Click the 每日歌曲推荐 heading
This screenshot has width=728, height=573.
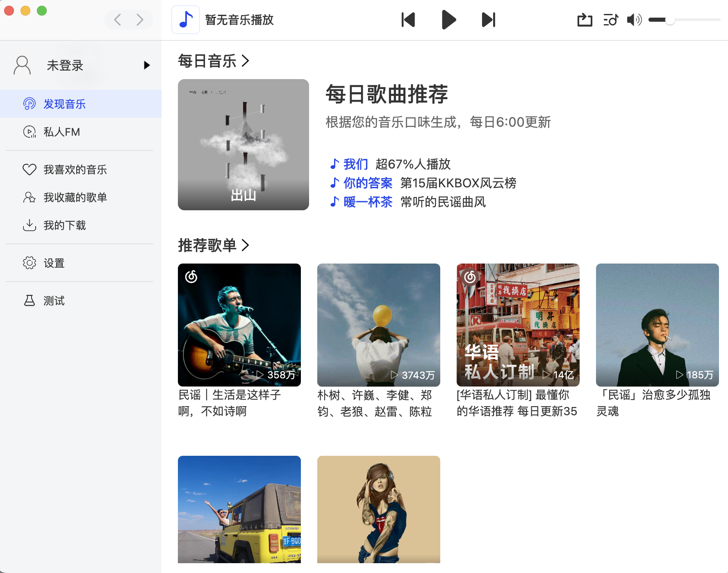click(387, 94)
